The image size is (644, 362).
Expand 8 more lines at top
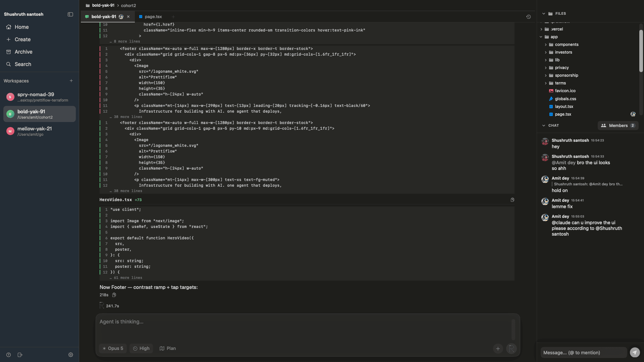tap(125, 42)
